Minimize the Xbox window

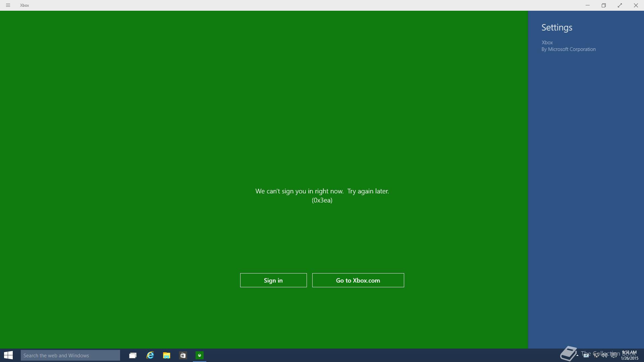(588, 5)
